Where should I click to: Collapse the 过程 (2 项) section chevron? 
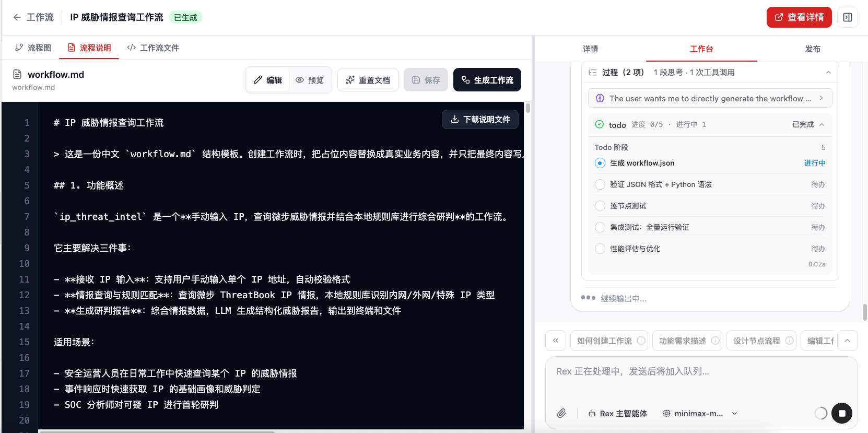click(x=828, y=73)
